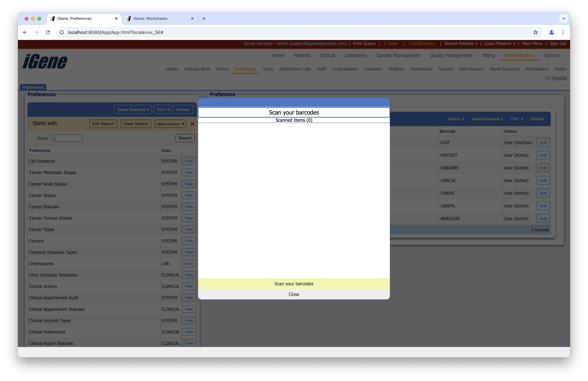Clear the search using the red X icon
588x381 pixels.
coord(193,124)
